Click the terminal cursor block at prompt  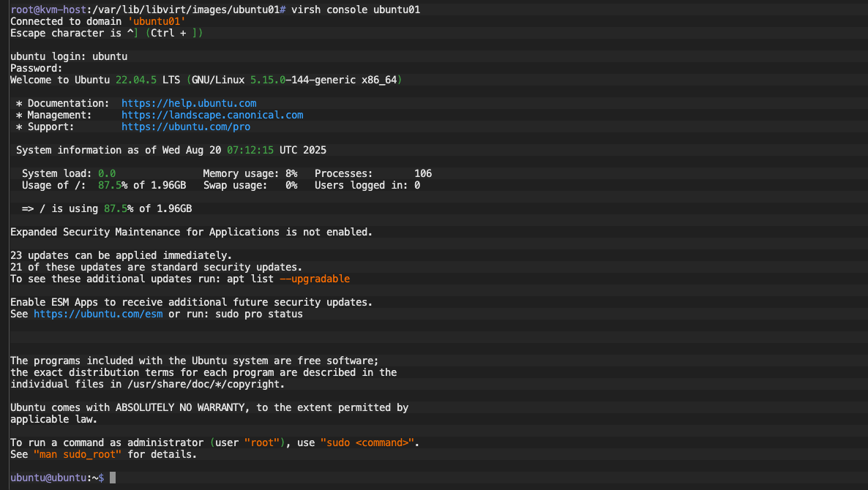point(113,478)
